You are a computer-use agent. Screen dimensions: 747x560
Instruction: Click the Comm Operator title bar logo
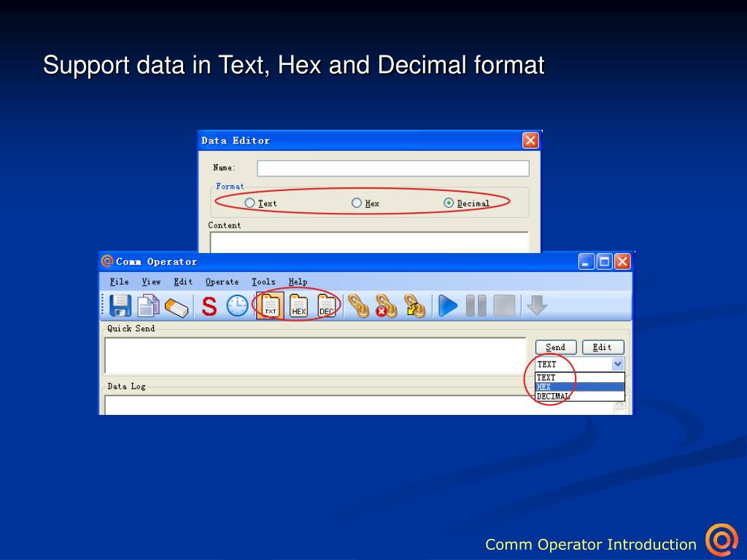(x=107, y=261)
